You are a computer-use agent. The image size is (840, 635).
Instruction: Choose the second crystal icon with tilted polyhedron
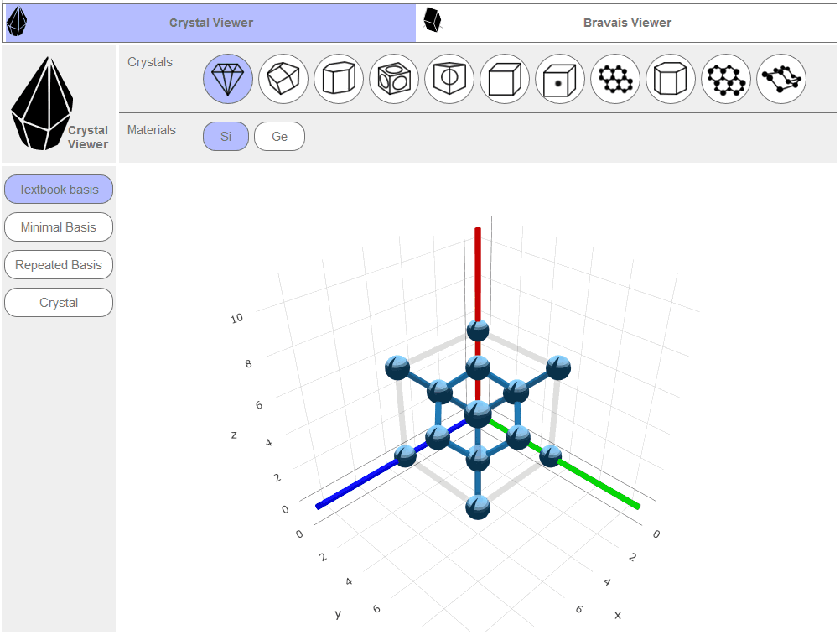[283, 80]
